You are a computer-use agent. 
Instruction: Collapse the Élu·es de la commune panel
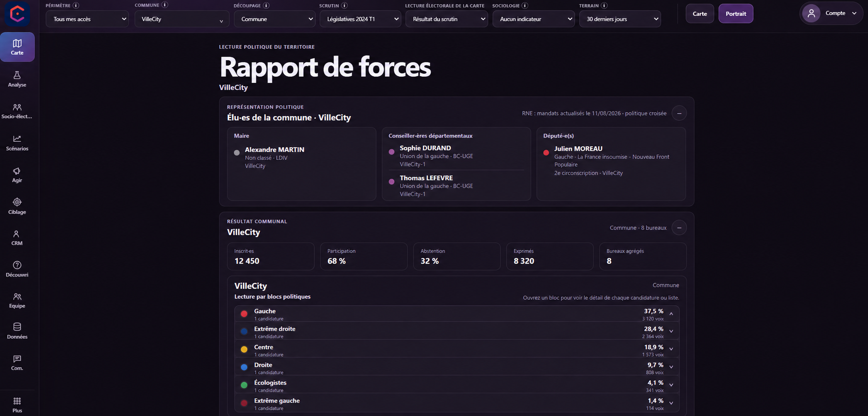coord(679,114)
